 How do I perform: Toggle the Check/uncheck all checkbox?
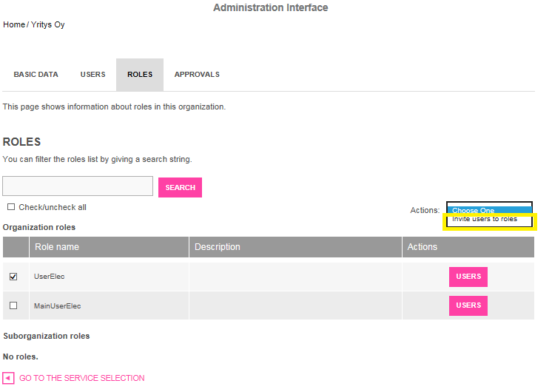click(11, 207)
